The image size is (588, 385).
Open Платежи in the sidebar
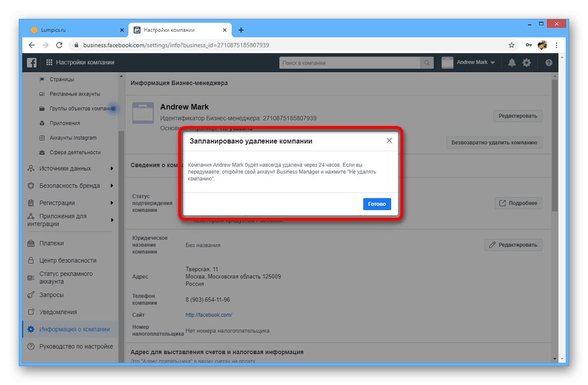(x=51, y=243)
